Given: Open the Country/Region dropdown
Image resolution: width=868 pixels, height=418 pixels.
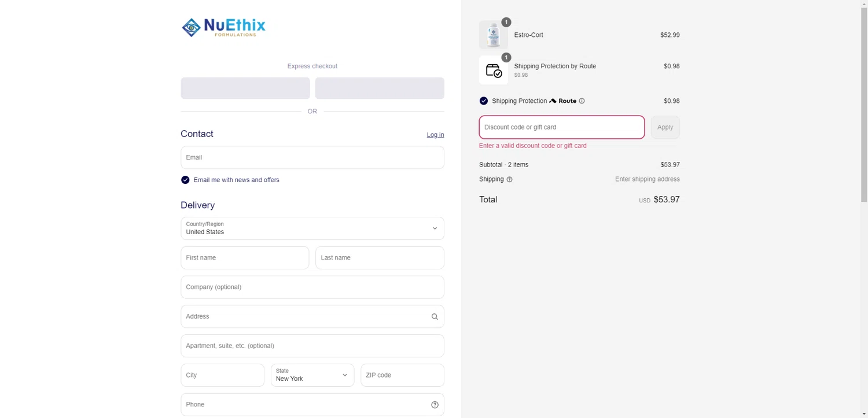Looking at the screenshot, I should pos(312,228).
